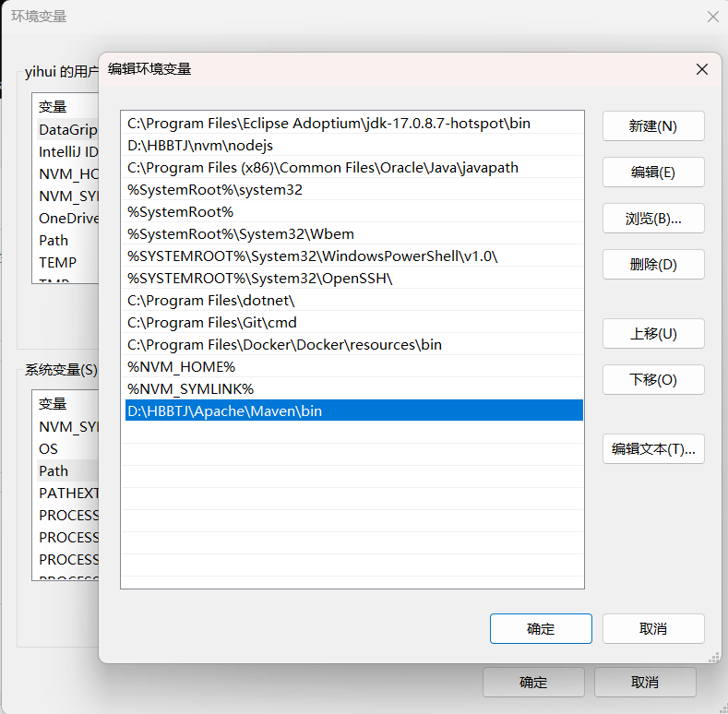Select the Oracle Java javapath entry
This screenshot has height=714, width=728.
pos(323,168)
